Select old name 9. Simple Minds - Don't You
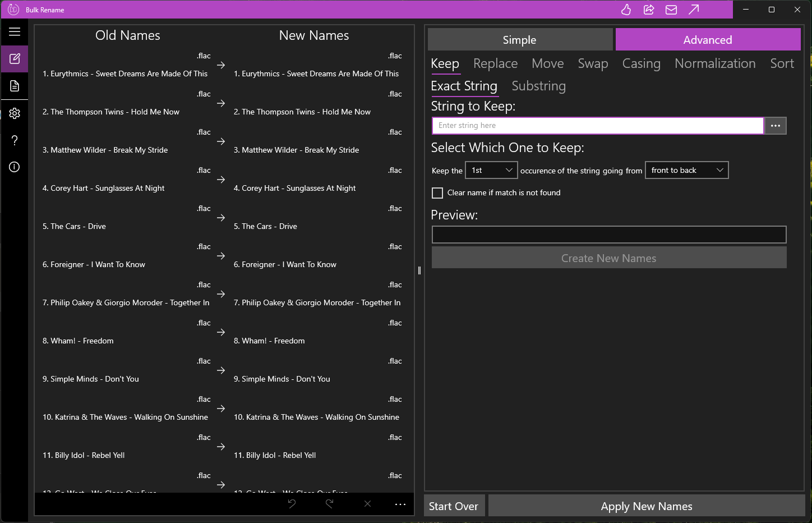The height and width of the screenshot is (523, 812). point(91,379)
